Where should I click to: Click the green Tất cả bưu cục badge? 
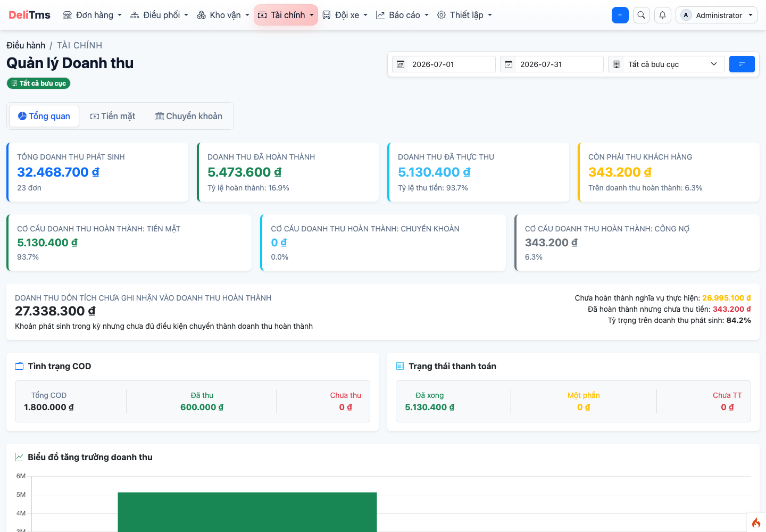(38, 84)
